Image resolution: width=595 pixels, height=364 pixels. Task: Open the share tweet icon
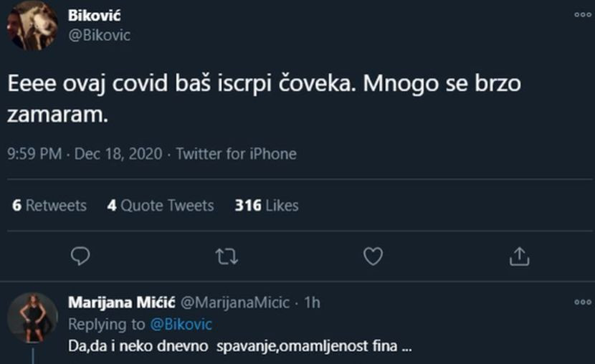(519, 256)
